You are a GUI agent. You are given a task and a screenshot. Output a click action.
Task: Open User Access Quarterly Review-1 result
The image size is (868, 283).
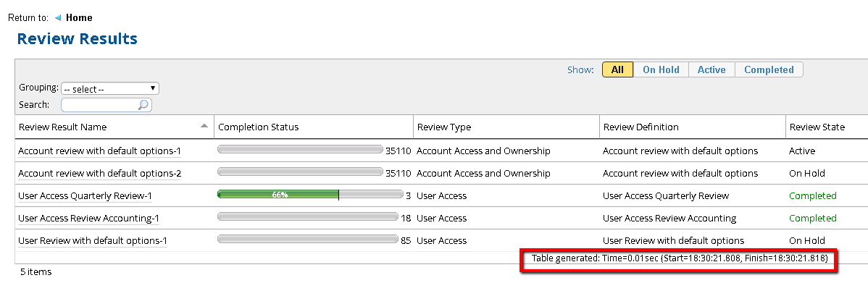(x=85, y=195)
